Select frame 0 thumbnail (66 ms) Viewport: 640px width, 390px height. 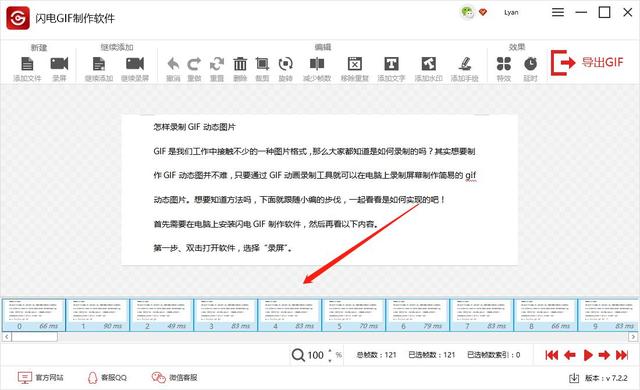tap(34, 315)
